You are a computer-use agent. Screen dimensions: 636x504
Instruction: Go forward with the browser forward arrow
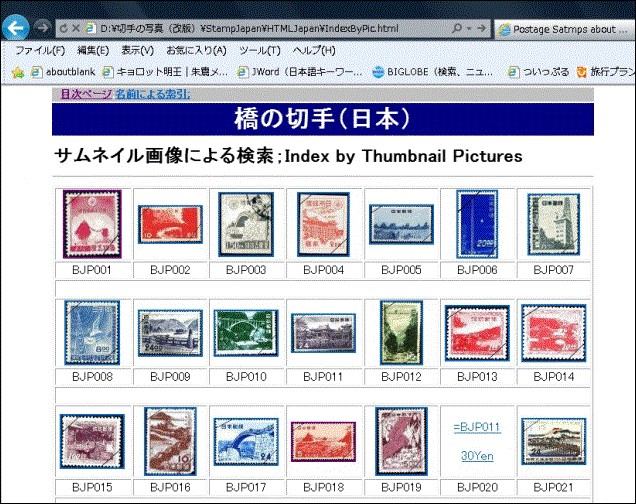(x=42, y=27)
